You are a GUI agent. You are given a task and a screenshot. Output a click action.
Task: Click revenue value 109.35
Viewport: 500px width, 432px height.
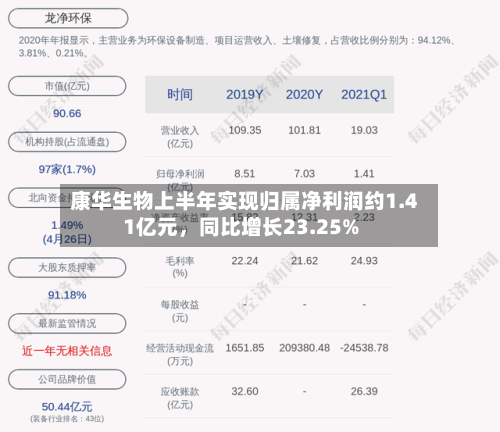[245, 130]
